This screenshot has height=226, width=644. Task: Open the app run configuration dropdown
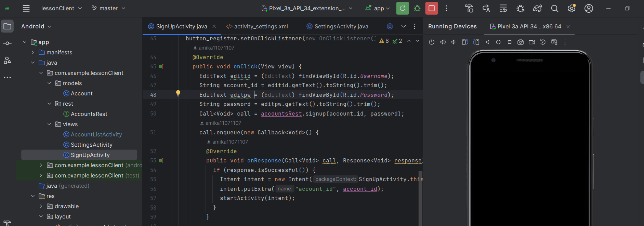(x=378, y=8)
